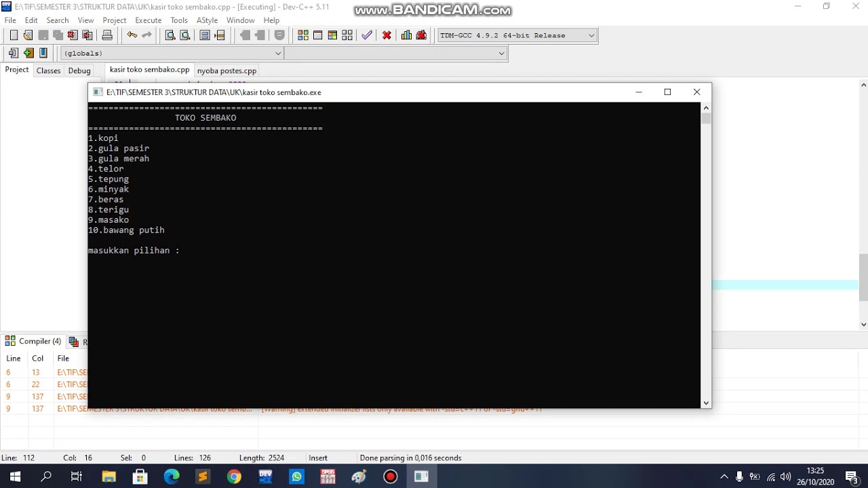Open Windows Start menu on the taskbar
This screenshot has width=868, height=488.
click(15, 476)
